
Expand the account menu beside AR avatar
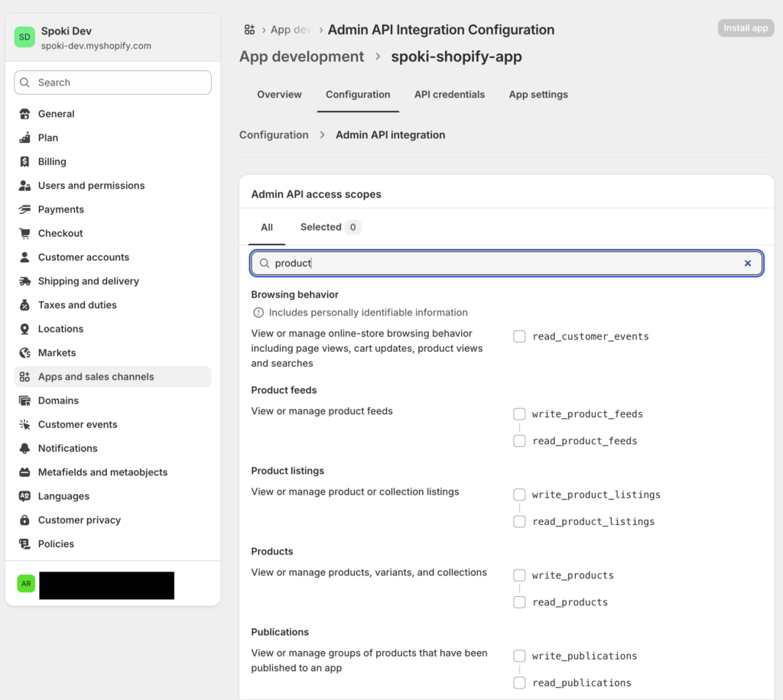click(106, 585)
